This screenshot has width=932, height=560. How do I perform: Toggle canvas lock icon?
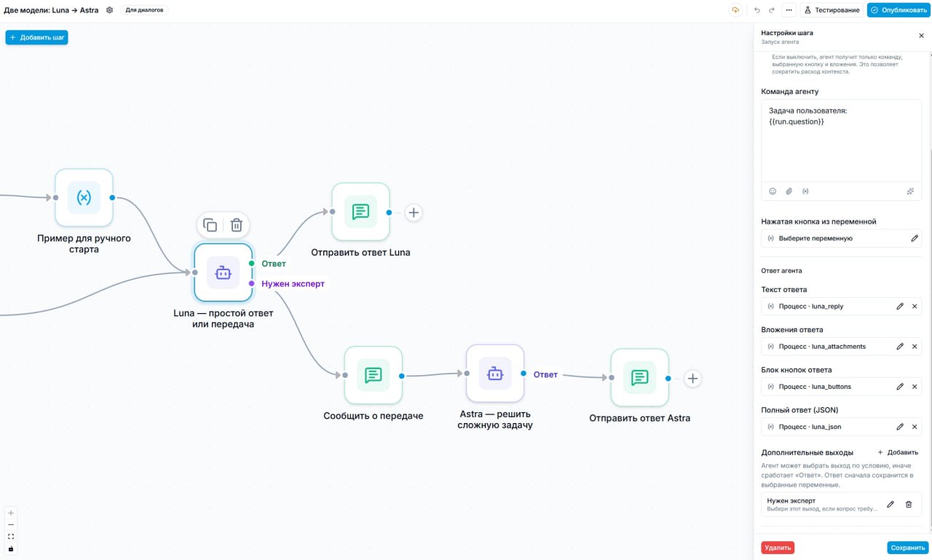[11, 548]
